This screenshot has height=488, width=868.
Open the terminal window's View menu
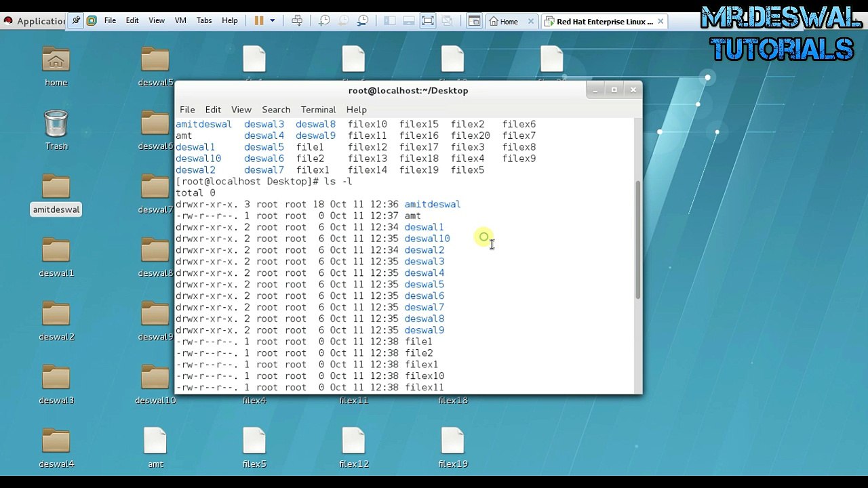(241, 110)
